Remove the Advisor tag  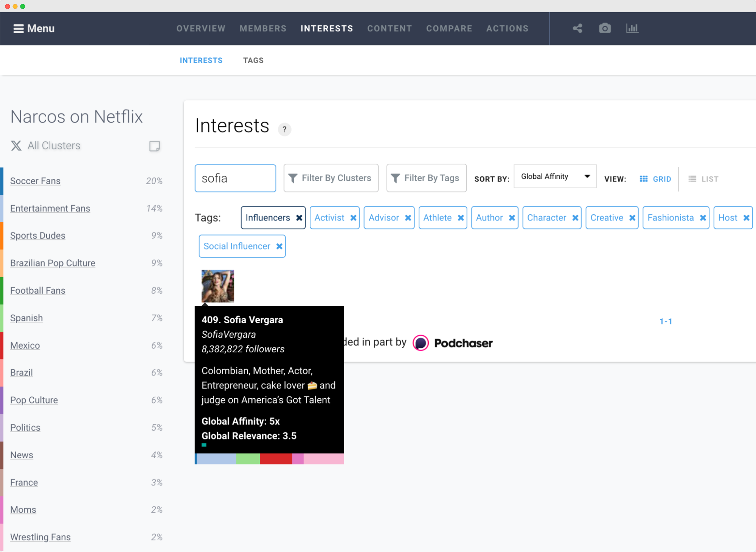408,218
